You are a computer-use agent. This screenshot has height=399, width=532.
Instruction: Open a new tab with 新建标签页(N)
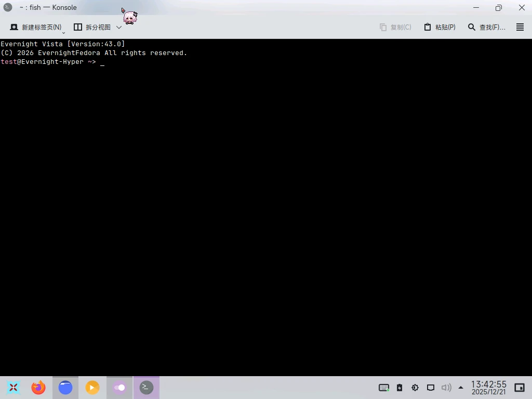coord(36,27)
